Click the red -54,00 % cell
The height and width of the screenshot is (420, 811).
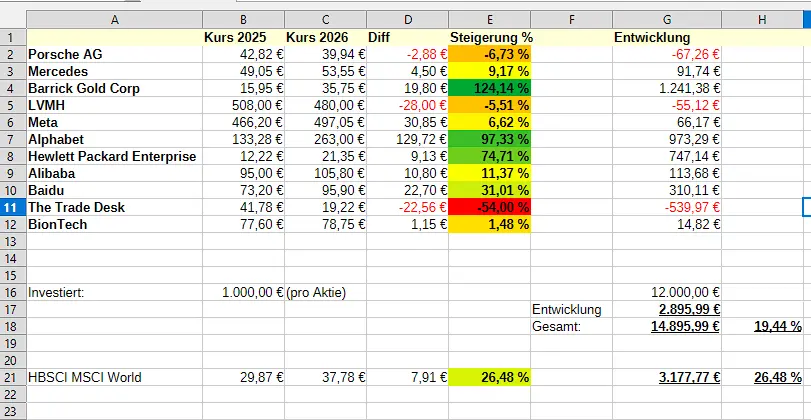(490, 207)
